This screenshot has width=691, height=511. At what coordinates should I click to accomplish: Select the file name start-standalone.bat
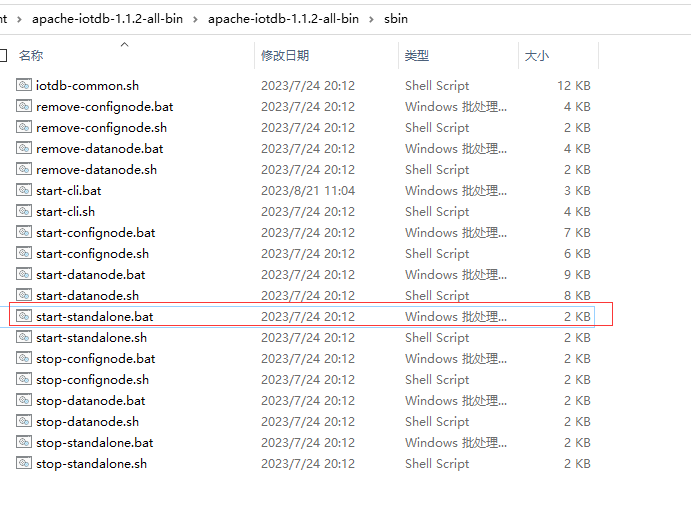[95, 316]
